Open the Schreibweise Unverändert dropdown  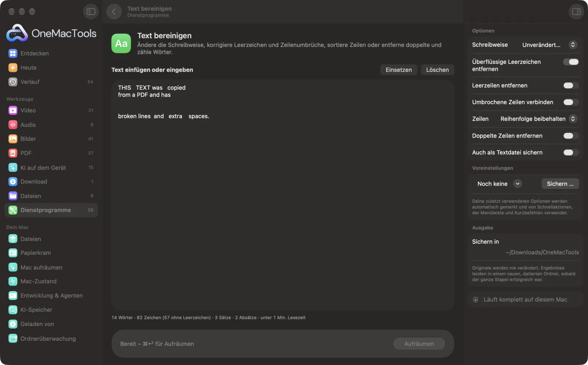[x=549, y=45]
